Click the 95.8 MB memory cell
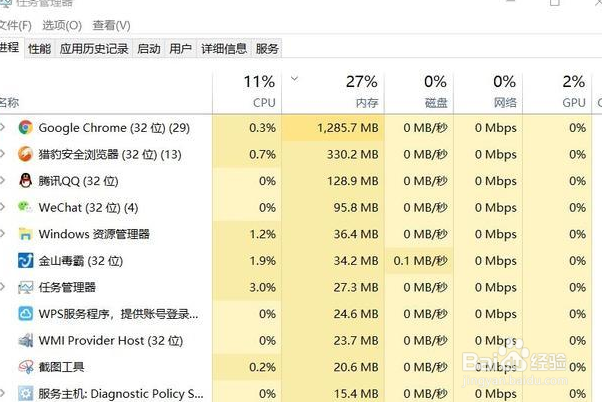Viewport: 602px width, 402px height. coord(333,207)
